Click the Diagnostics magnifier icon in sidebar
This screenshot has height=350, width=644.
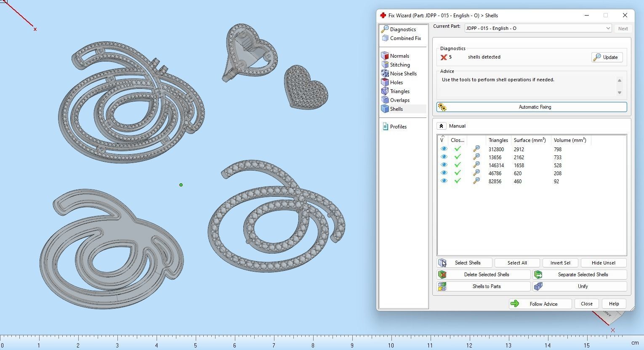385,29
